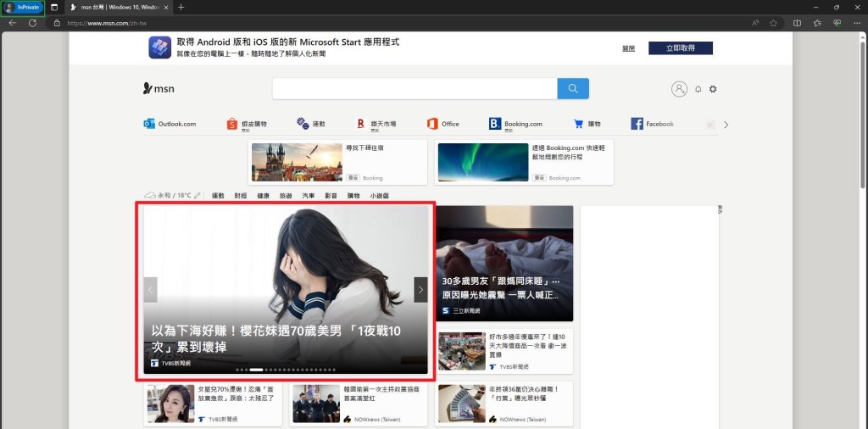Click the MSN logo

coord(159,88)
